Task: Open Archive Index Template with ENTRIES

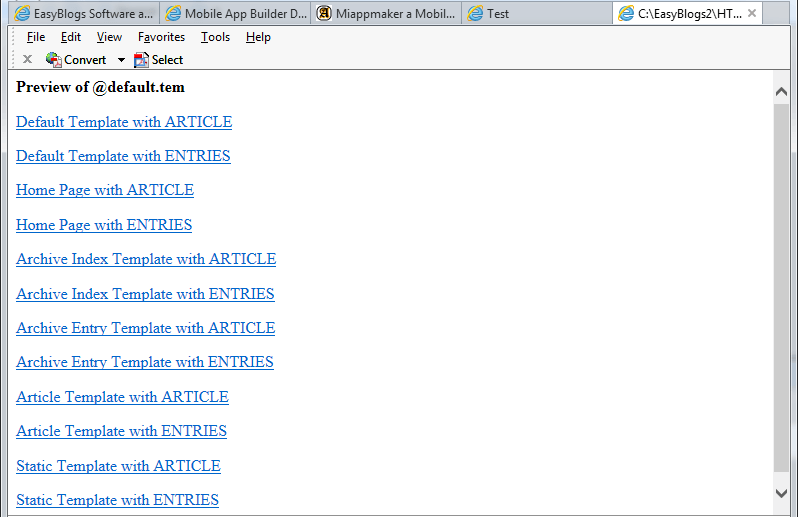Action: point(145,294)
